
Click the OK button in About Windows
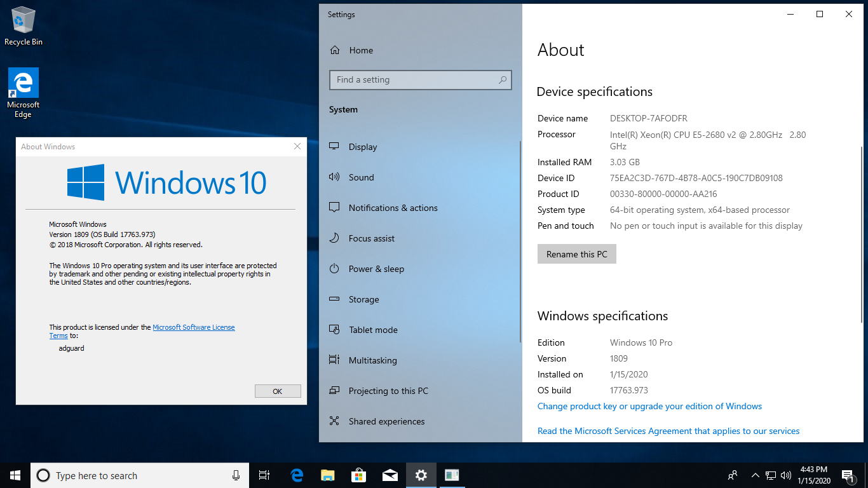278,391
